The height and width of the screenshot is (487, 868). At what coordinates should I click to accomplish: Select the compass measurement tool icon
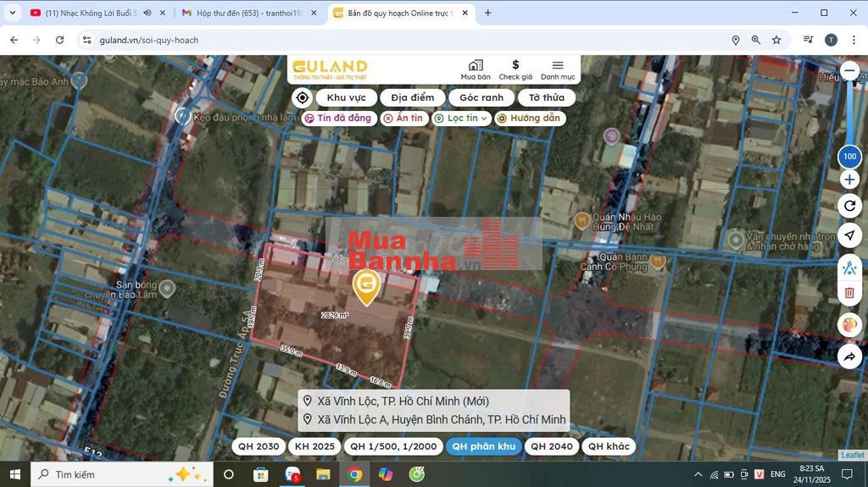(x=849, y=268)
